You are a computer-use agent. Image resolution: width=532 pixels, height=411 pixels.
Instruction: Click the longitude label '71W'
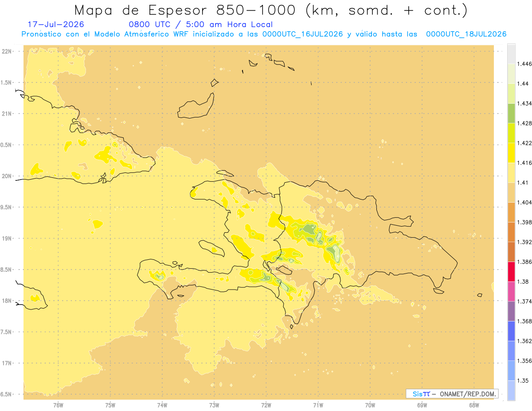[318, 405]
